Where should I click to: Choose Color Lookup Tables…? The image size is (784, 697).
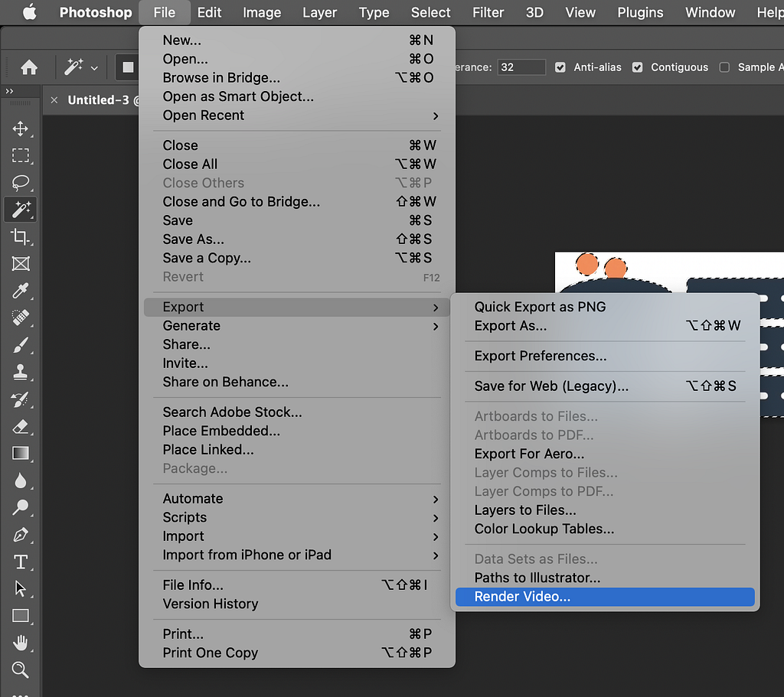[605, 529]
